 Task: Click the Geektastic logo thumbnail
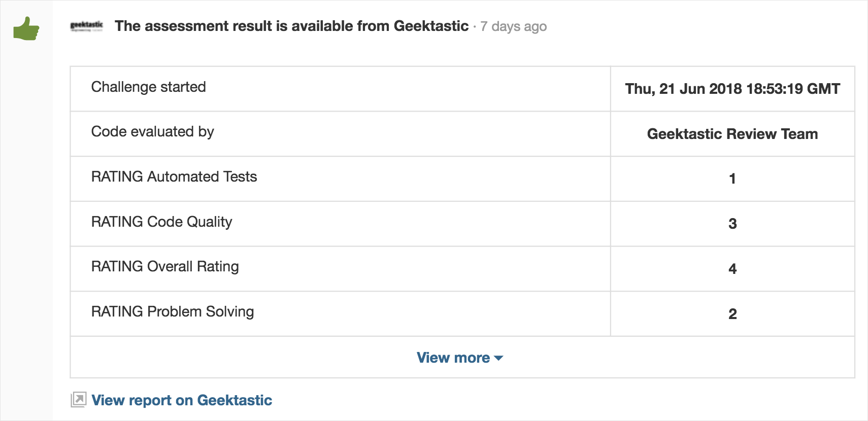click(x=86, y=26)
